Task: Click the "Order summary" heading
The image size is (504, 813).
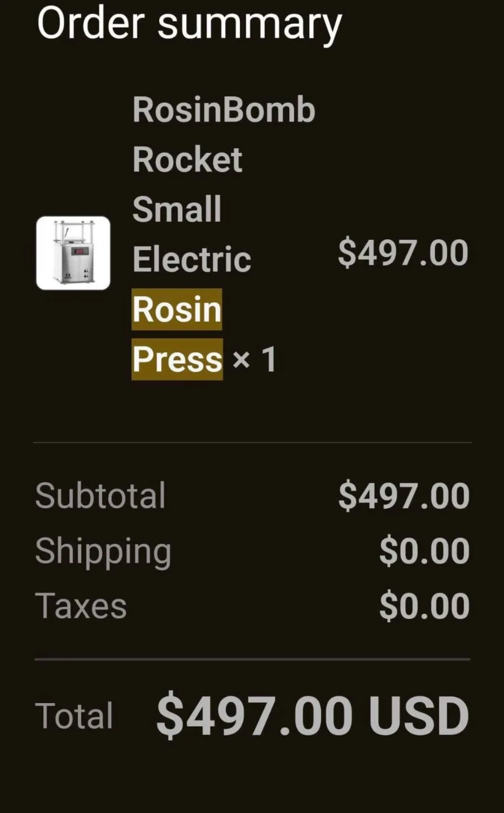Action: [189, 24]
